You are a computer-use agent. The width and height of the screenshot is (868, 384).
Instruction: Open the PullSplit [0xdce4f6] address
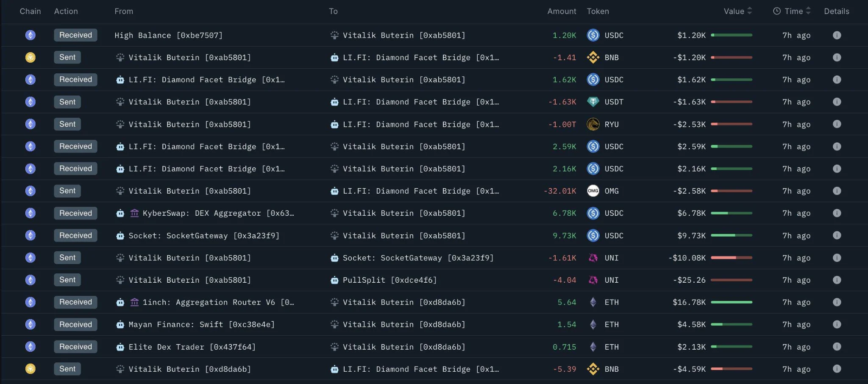(x=389, y=280)
